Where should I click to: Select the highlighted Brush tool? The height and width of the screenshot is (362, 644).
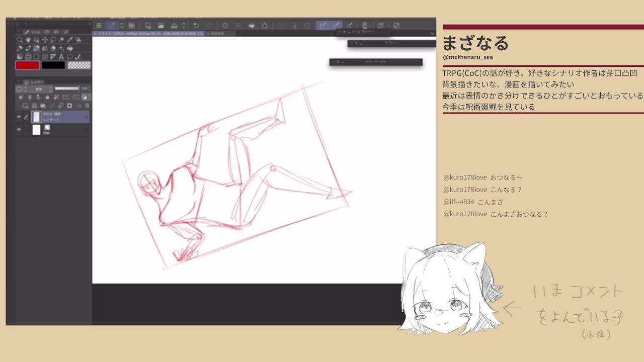click(36, 48)
